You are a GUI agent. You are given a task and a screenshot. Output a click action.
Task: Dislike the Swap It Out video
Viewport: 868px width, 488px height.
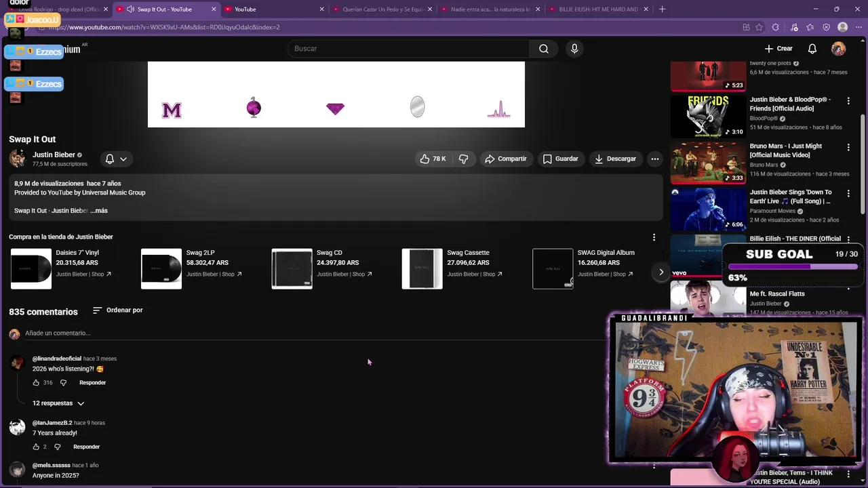463,159
